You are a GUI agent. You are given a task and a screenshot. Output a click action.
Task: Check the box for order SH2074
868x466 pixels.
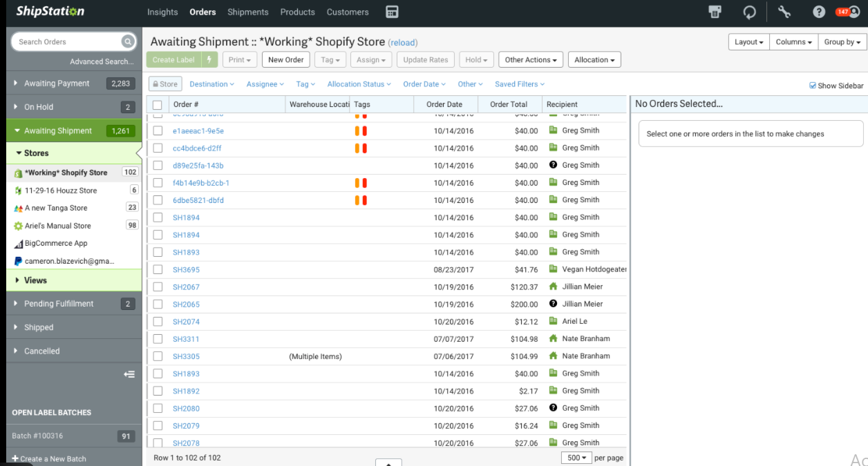point(158,322)
